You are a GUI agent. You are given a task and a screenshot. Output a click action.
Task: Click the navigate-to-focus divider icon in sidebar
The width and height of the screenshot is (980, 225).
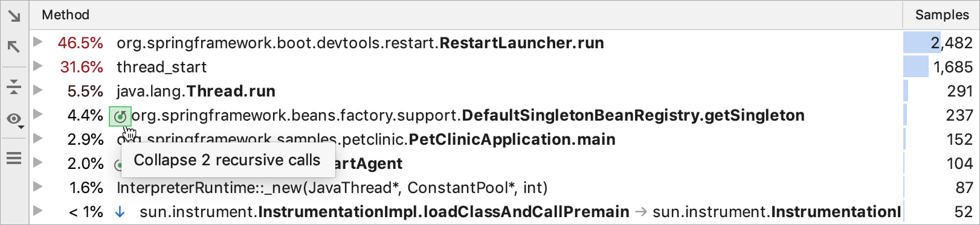tap(14, 86)
